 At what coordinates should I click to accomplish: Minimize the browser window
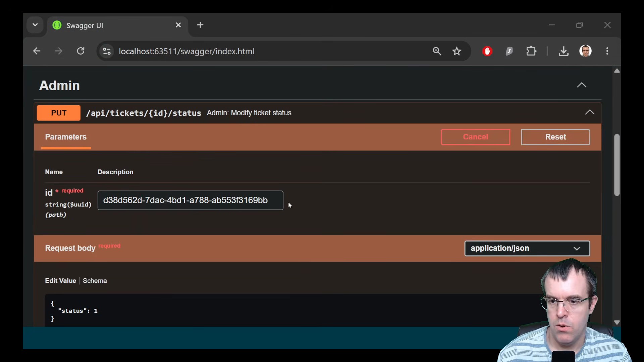[x=552, y=25]
